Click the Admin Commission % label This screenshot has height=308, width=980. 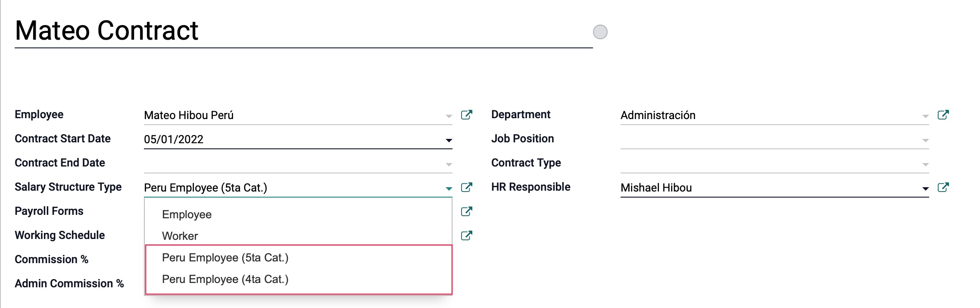69,283
